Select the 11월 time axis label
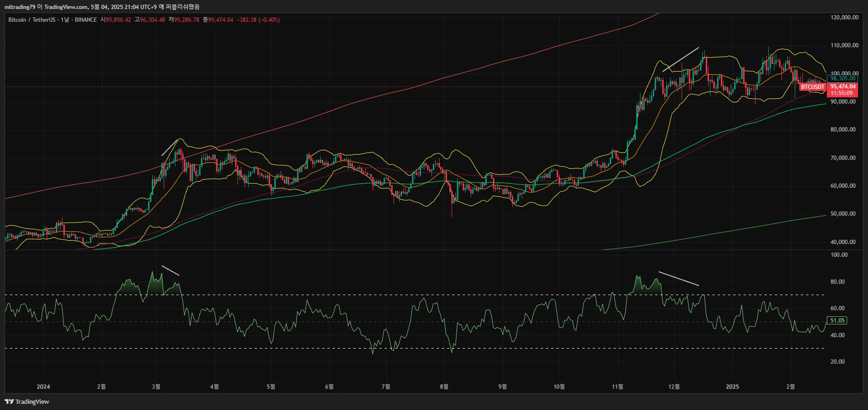 617,387
